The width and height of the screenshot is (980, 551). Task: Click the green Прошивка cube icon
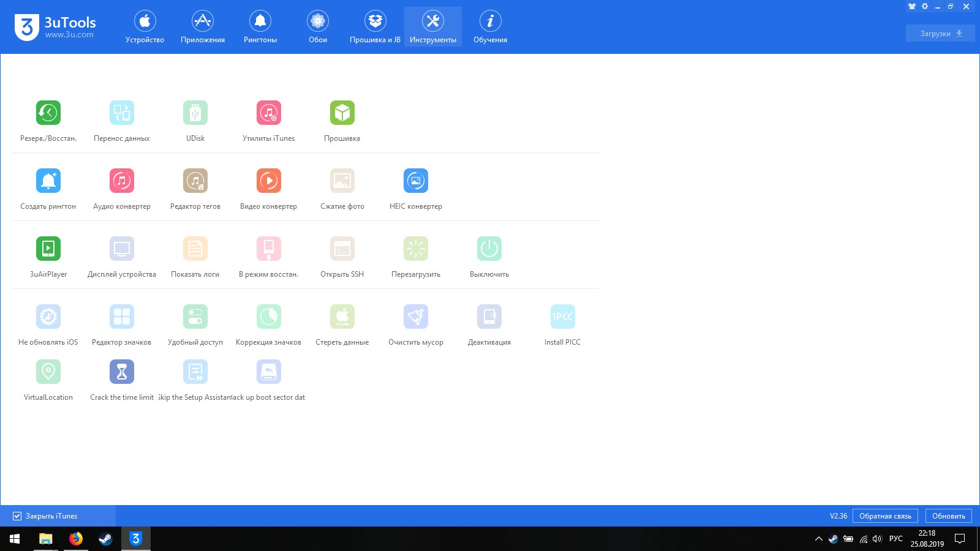tap(342, 113)
